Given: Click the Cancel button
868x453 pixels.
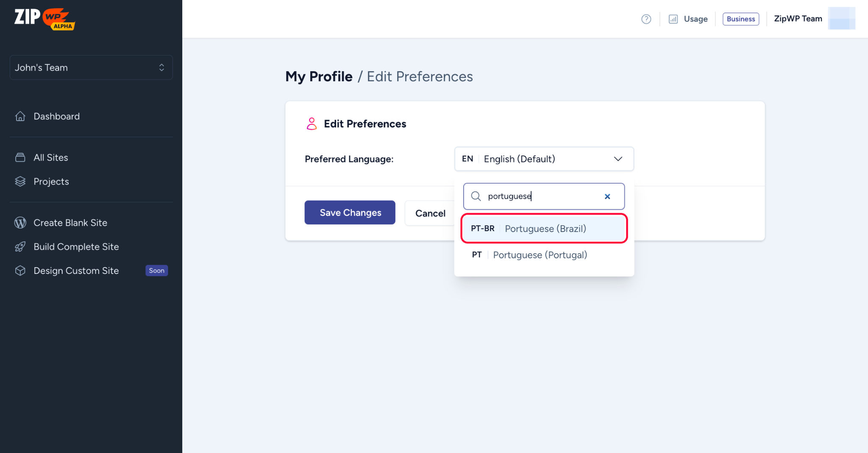Looking at the screenshot, I should coord(430,213).
